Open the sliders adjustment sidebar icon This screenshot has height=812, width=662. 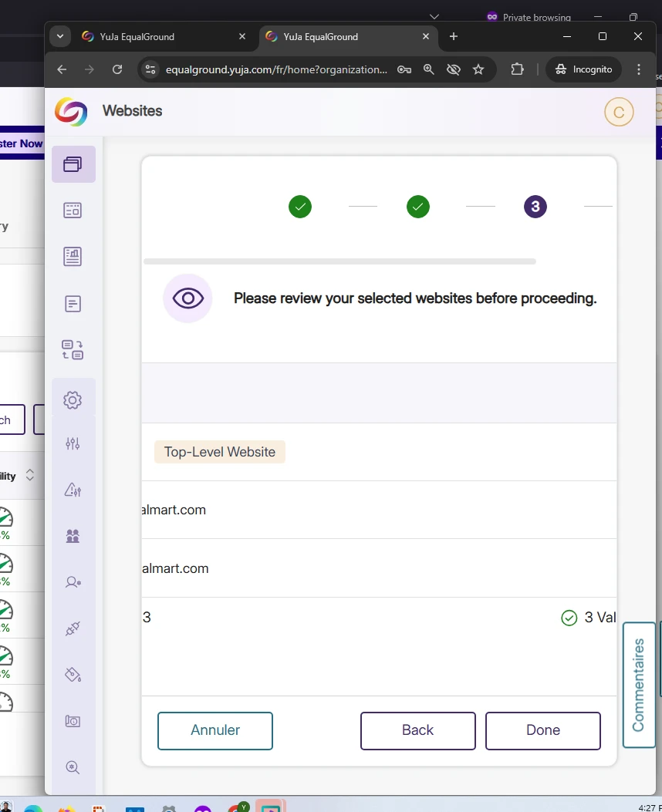[x=73, y=443]
